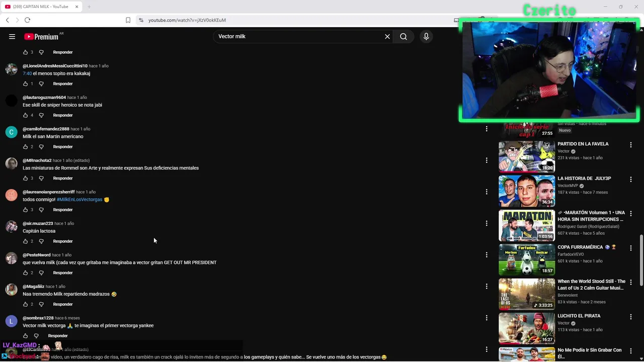Open @PesteNword profile avatar
644x362 pixels.
coord(11,258)
